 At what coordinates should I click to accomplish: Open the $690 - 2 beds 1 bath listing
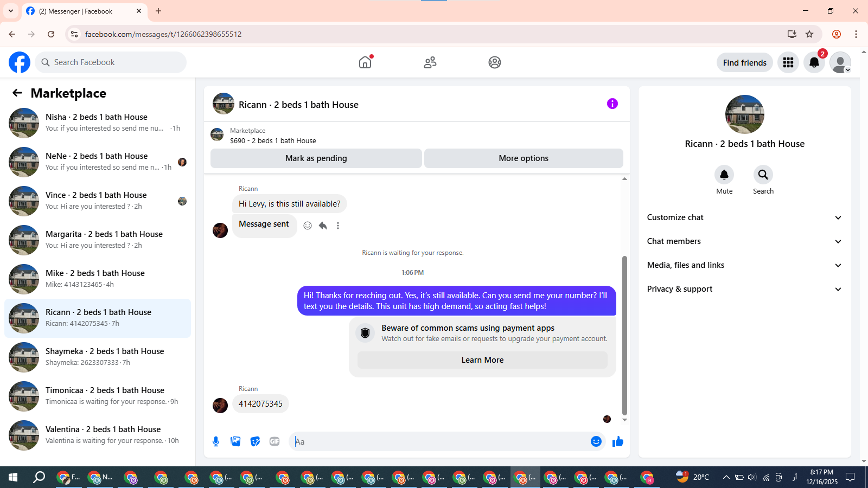tap(273, 140)
